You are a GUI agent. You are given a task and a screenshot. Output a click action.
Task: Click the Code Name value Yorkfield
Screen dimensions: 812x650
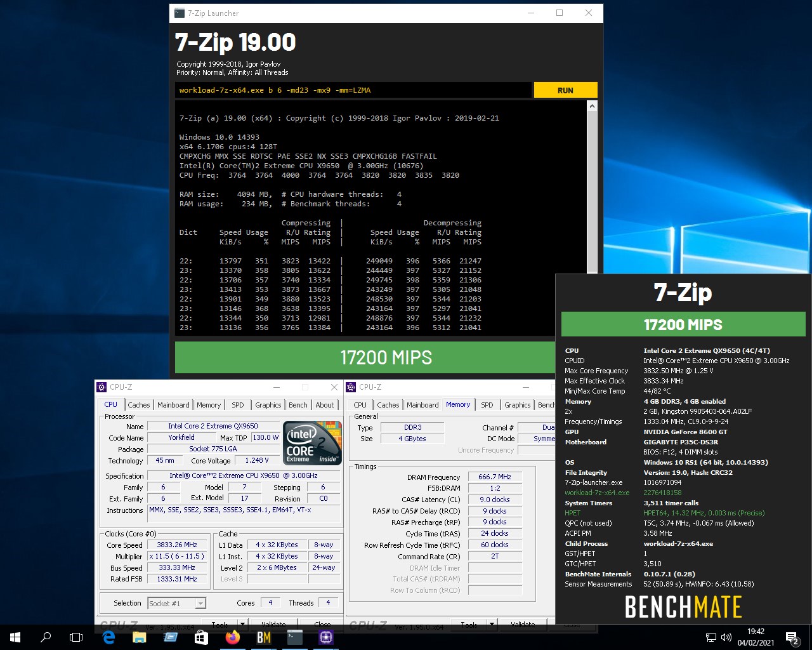[x=181, y=437]
